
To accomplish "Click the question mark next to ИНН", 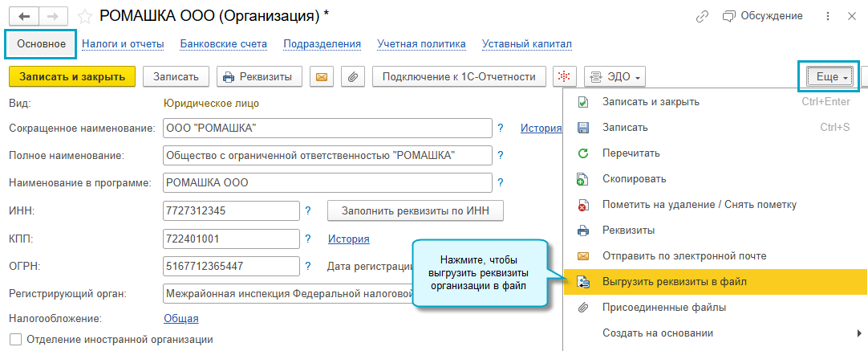I will [x=307, y=211].
